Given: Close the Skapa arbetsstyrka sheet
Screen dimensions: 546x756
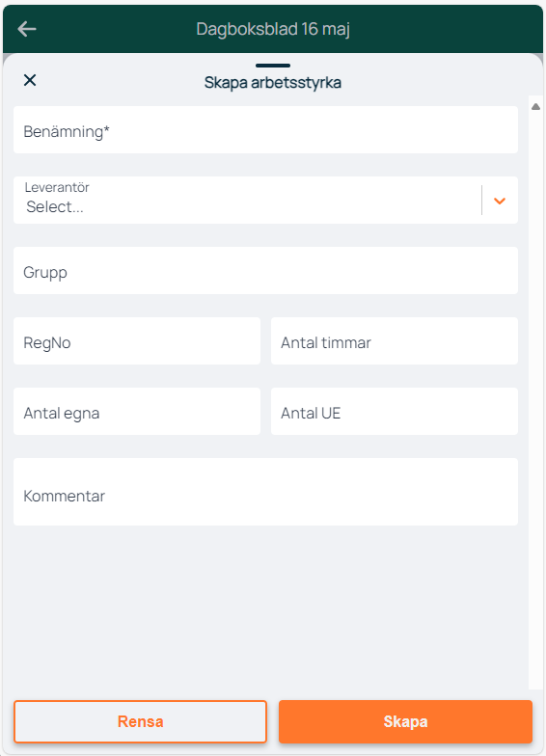Looking at the screenshot, I should click(30, 80).
